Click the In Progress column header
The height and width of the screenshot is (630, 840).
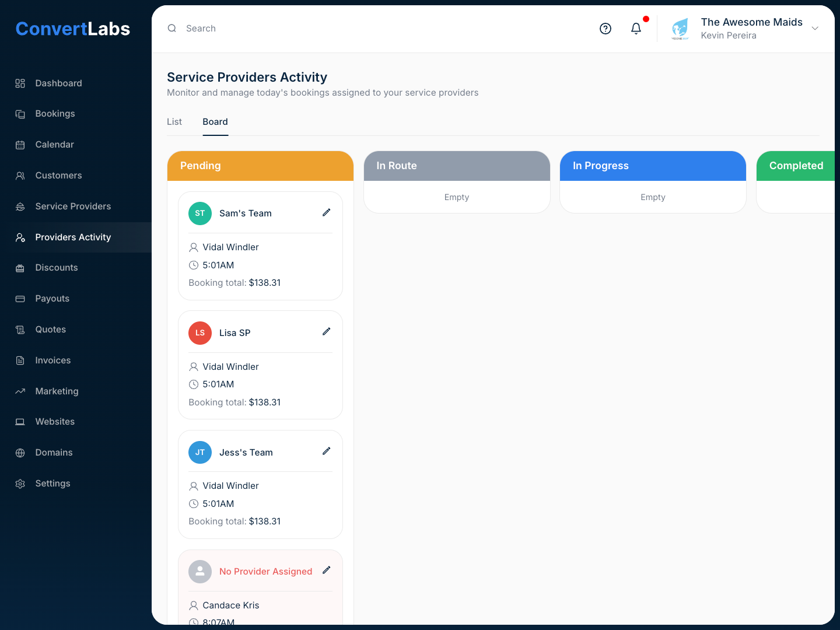pos(653,166)
